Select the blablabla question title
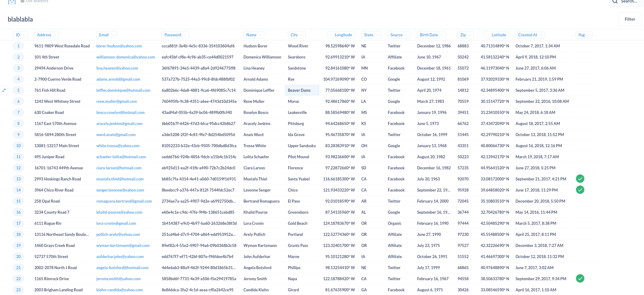The height and width of the screenshot is (295, 644). coord(20,19)
